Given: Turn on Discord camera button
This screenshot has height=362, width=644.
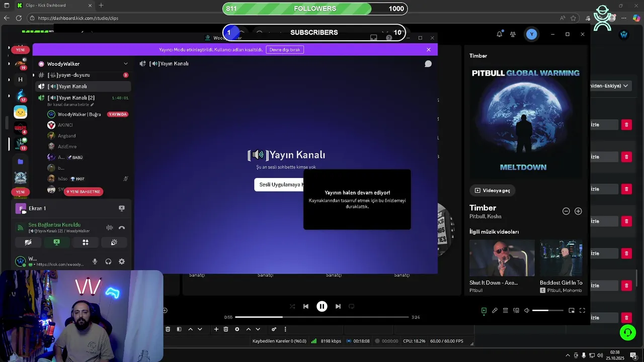Looking at the screenshot, I should tap(28, 242).
